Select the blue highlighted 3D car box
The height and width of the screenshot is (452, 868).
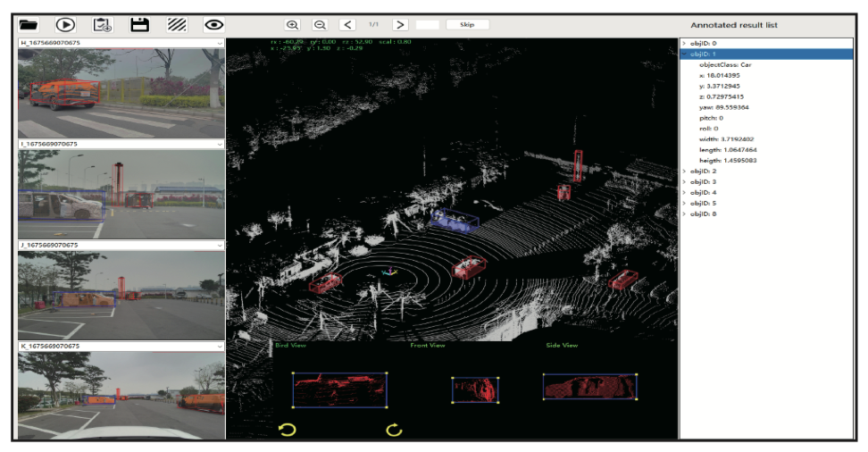tap(454, 221)
